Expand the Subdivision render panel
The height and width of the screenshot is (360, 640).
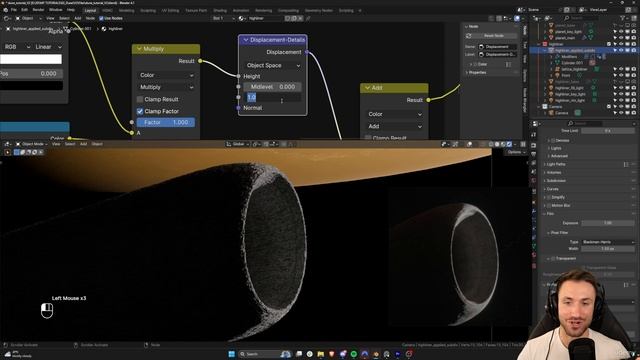tap(556, 180)
